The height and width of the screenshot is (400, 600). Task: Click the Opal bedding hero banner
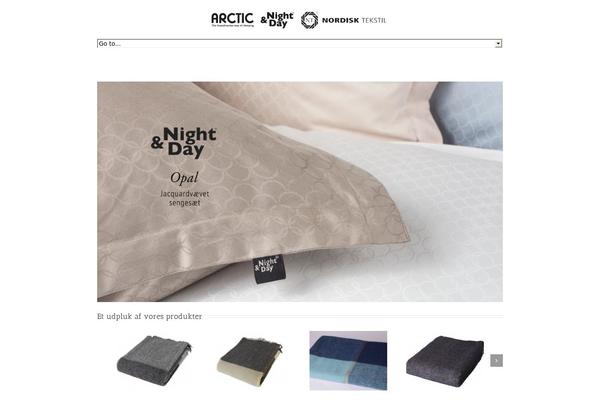tap(300, 191)
